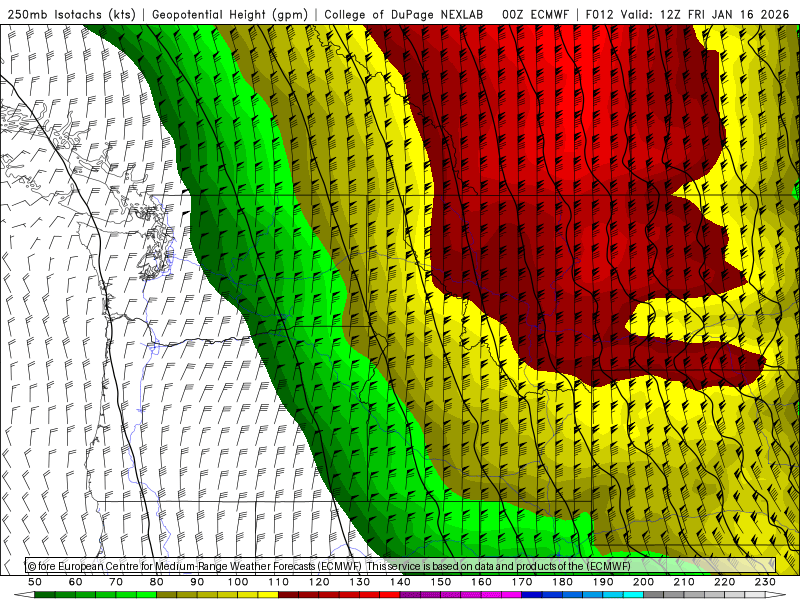Click the ECMWF copyright notice text

[x=329, y=566]
